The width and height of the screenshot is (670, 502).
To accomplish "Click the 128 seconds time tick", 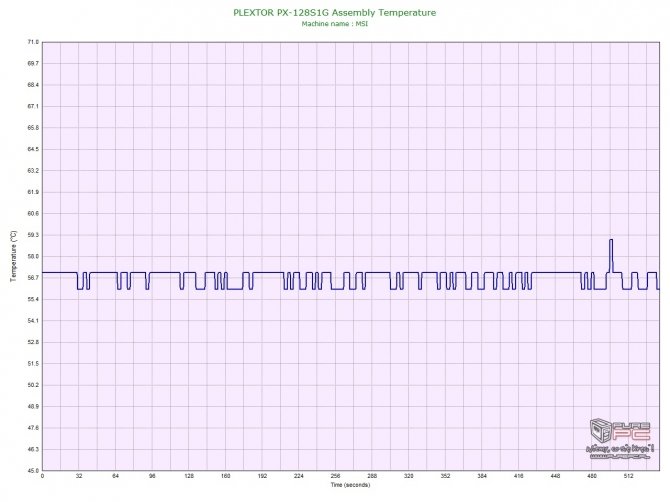I will 189,476.
